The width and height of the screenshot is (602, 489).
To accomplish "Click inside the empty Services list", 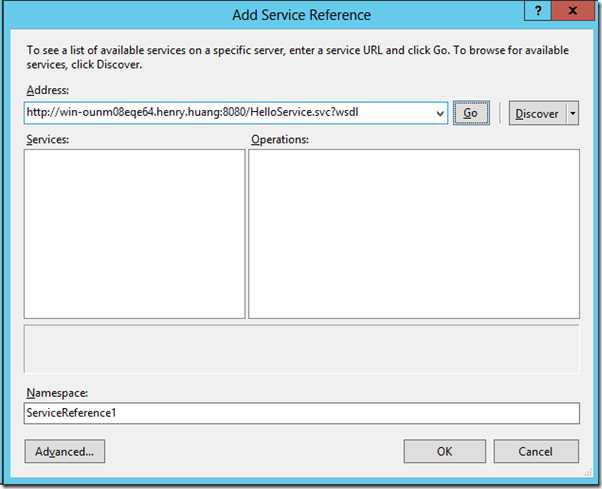I will click(134, 234).
